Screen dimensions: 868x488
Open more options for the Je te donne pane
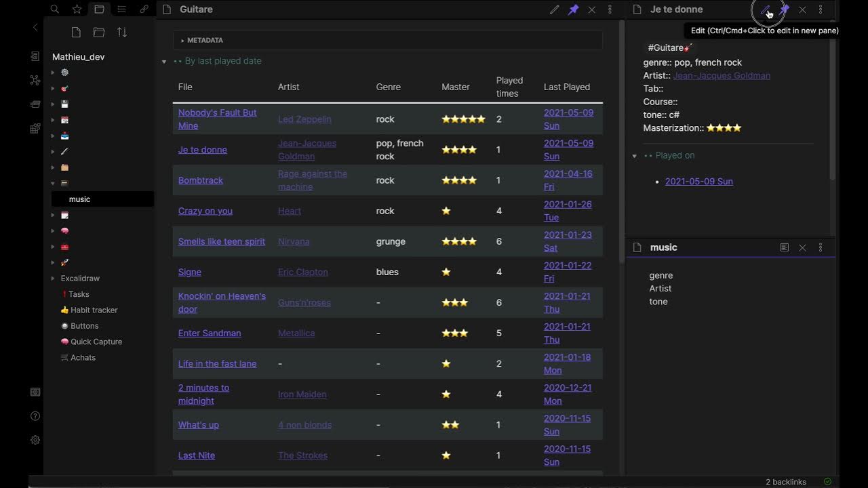pos(821,9)
